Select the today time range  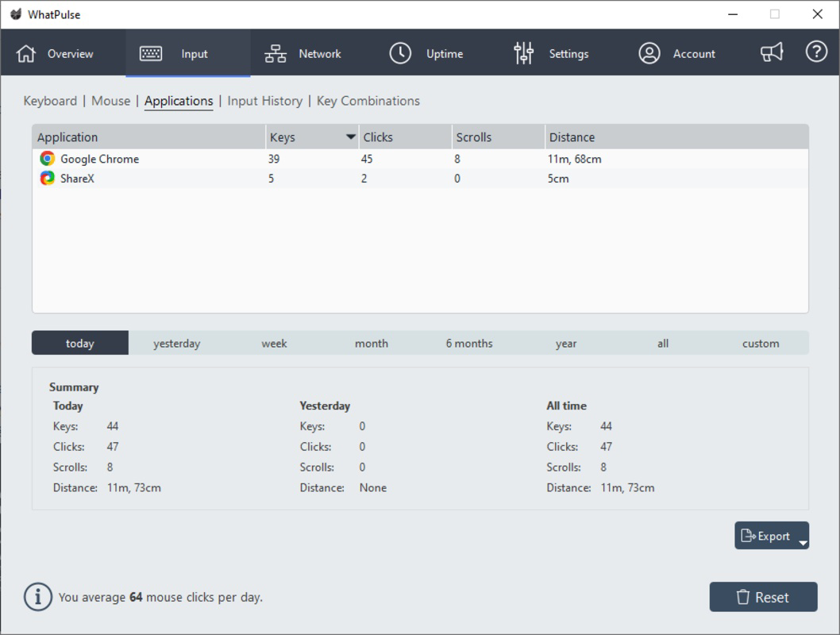tap(80, 343)
